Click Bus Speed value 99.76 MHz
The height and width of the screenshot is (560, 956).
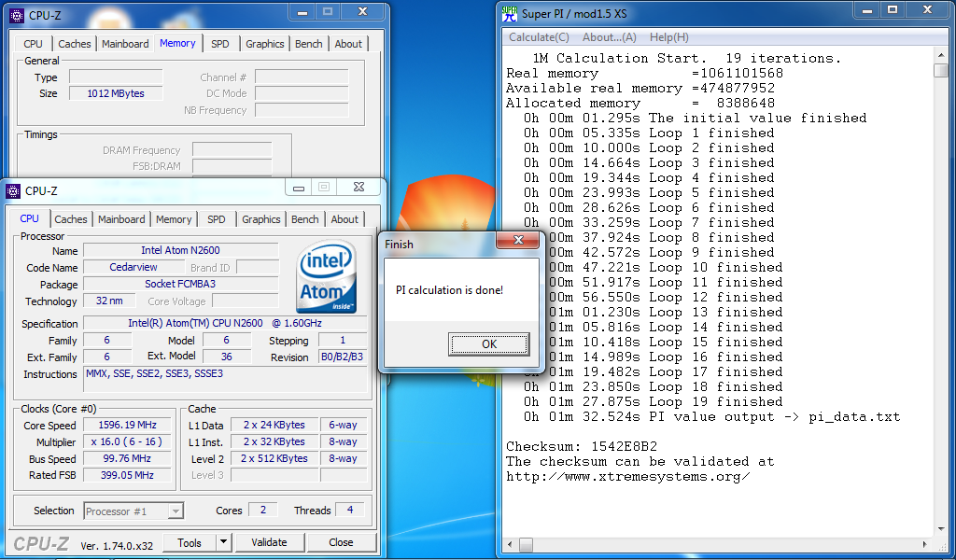(127, 459)
